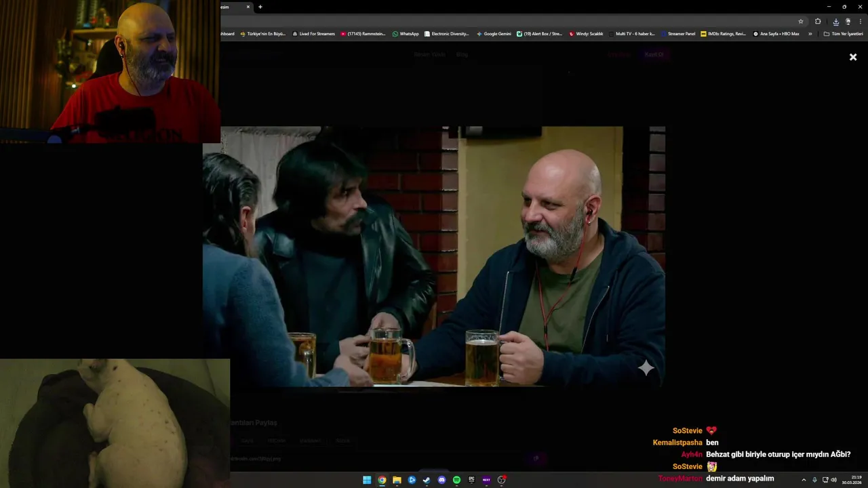Click chat username 'Ayh4n'
The width and height of the screenshot is (868, 488).
pyautogui.click(x=692, y=455)
